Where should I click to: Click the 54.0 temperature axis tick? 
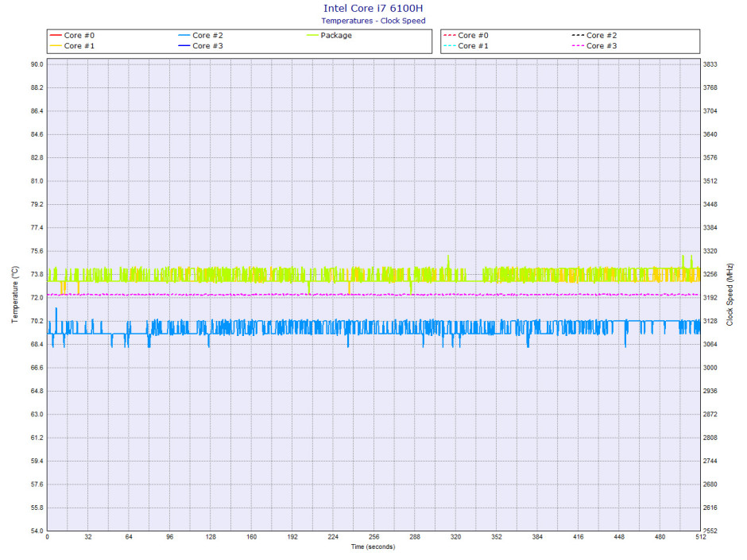37,531
